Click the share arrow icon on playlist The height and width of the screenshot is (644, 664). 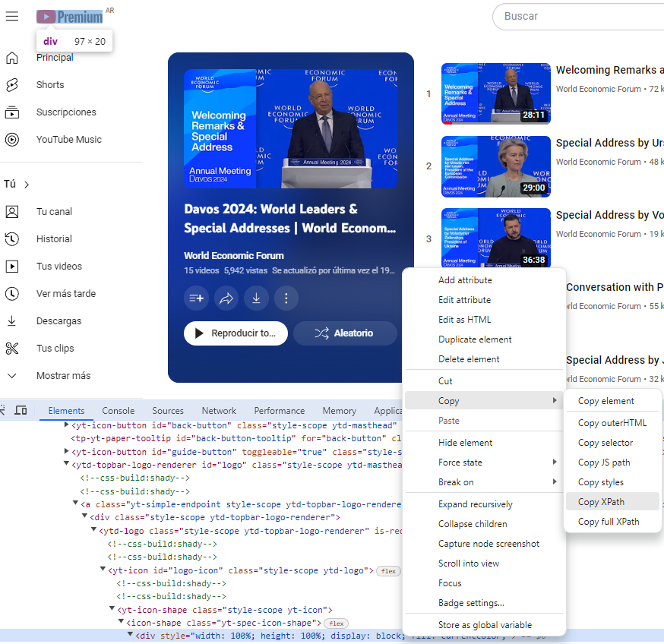click(x=226, y=298)
